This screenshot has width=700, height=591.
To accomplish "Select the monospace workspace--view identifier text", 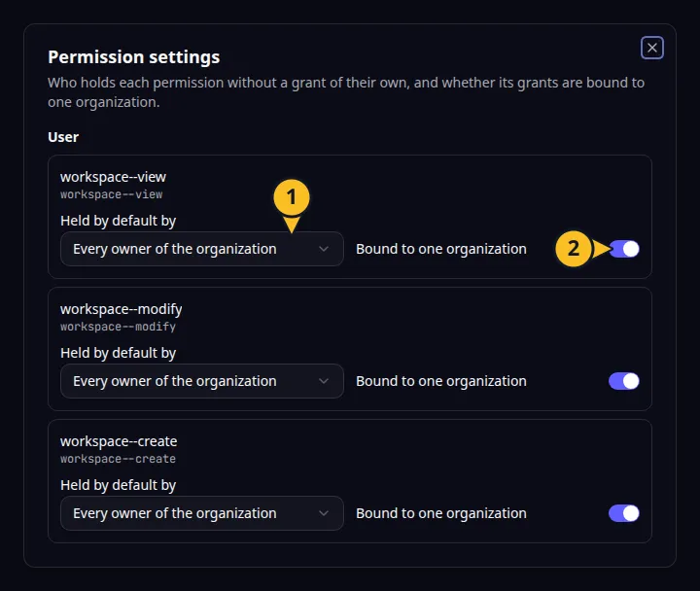I will [x=111, y=194].
